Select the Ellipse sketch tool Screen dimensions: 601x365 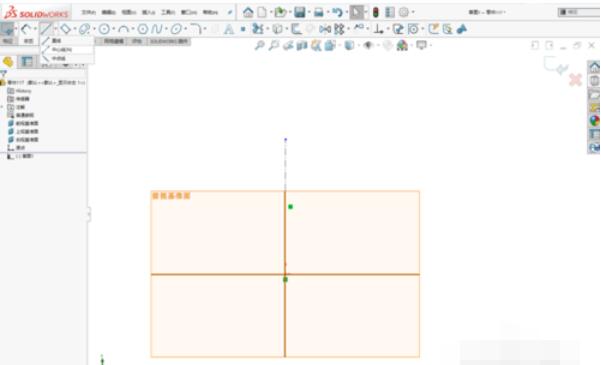(x=176, y=29)
